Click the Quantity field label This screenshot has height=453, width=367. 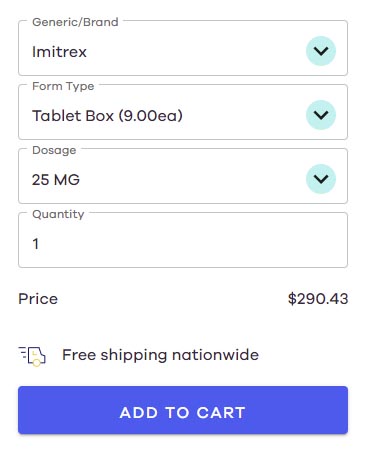pyautogui.click(x=58, y=214)
